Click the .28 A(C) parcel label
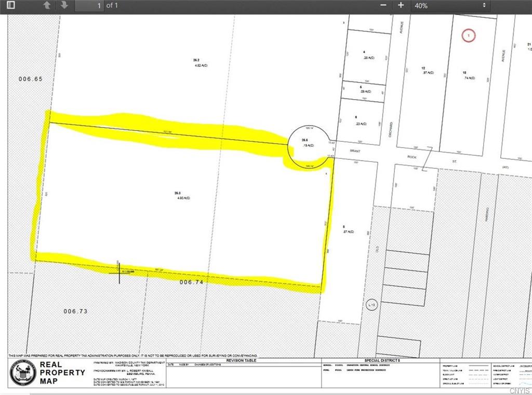The height and width of the screenshot is (395, 532). point(369,58)
